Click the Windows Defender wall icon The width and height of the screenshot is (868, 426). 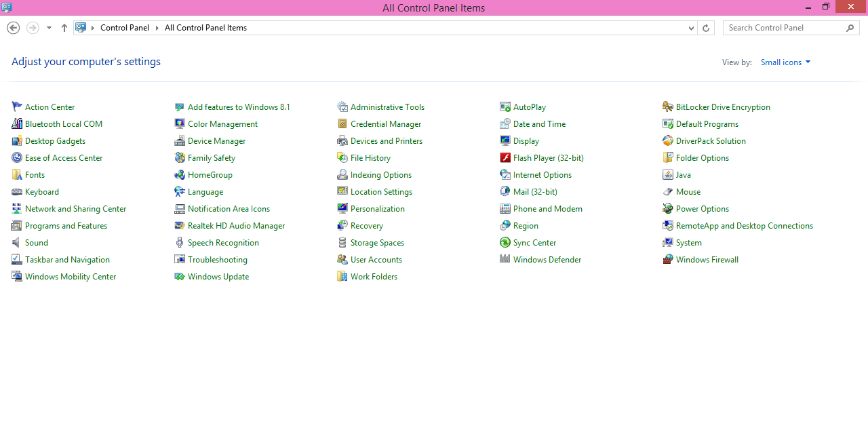[x=505, y=259]
